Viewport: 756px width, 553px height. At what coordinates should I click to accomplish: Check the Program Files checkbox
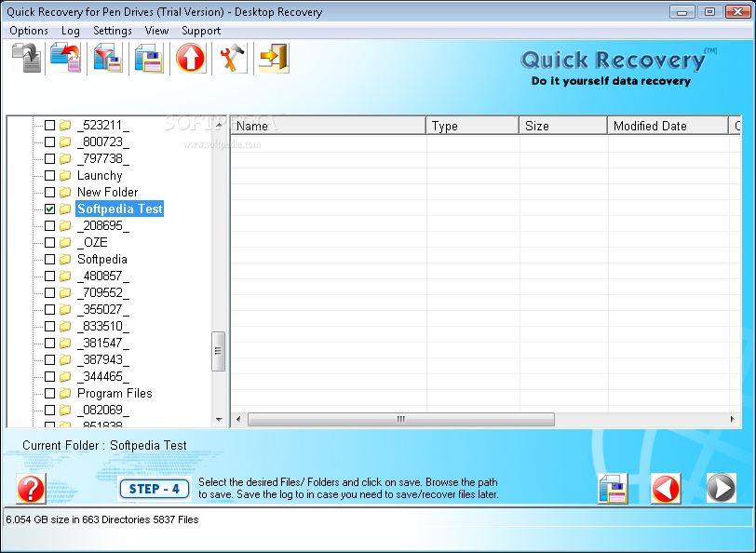[x=49, y=394]
